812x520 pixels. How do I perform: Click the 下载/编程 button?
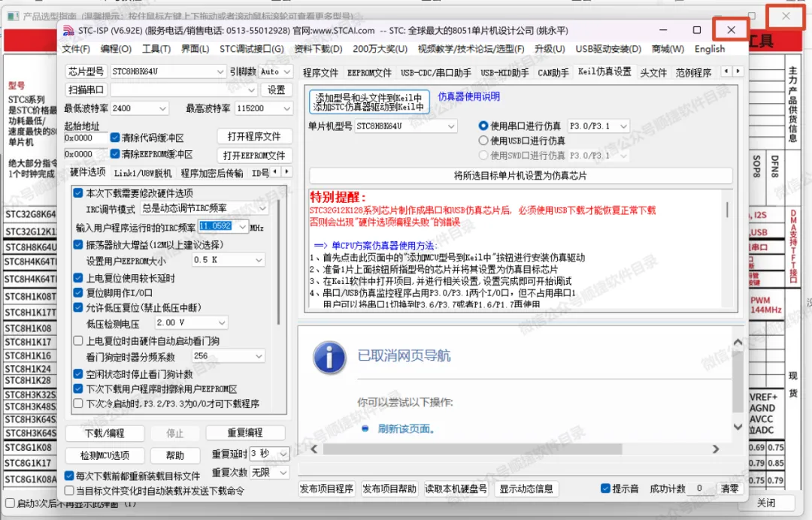105,433
